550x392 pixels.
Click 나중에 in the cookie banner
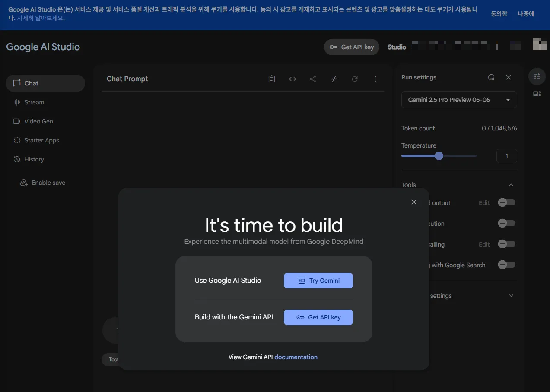click(526, 14)
